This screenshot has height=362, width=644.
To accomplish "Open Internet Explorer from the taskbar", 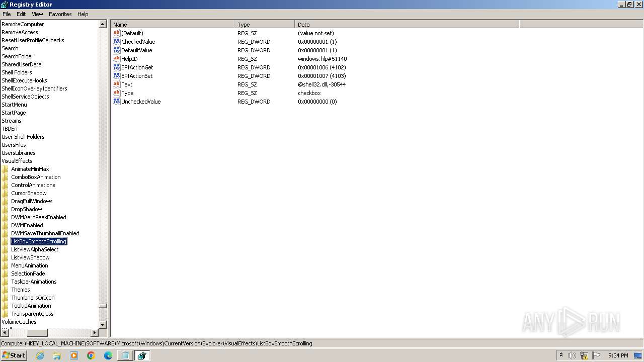I will point(40,355).
